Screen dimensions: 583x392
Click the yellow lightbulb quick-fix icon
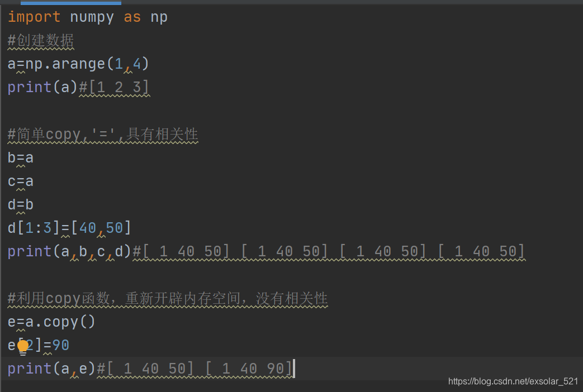click(23, 347)
